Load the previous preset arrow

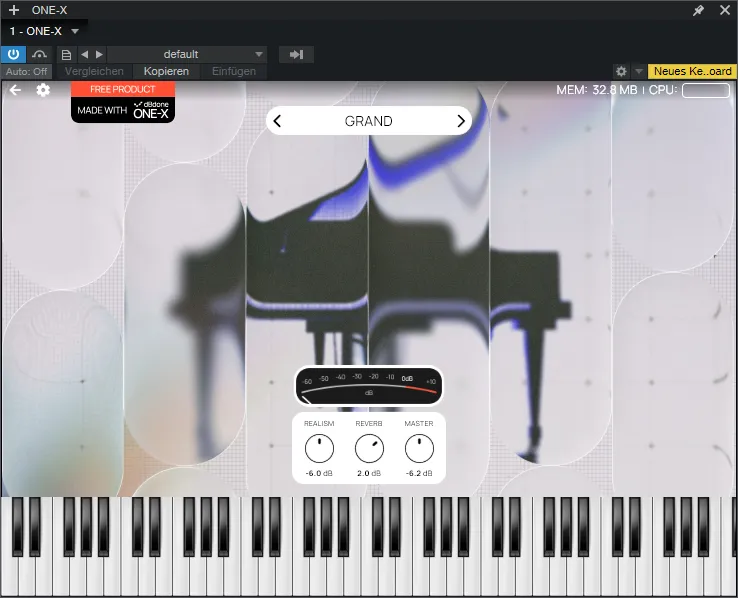click(x=85, y=55)
